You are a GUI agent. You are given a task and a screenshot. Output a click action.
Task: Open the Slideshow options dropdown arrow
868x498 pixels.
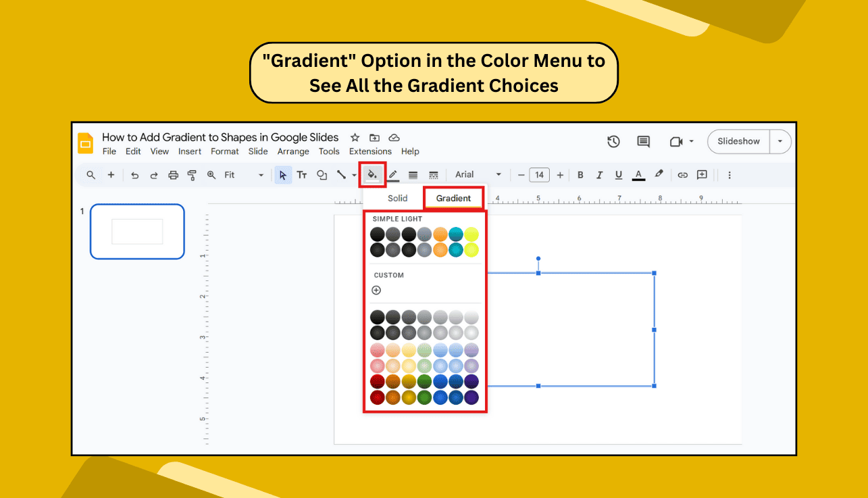(x=780, y=141)
